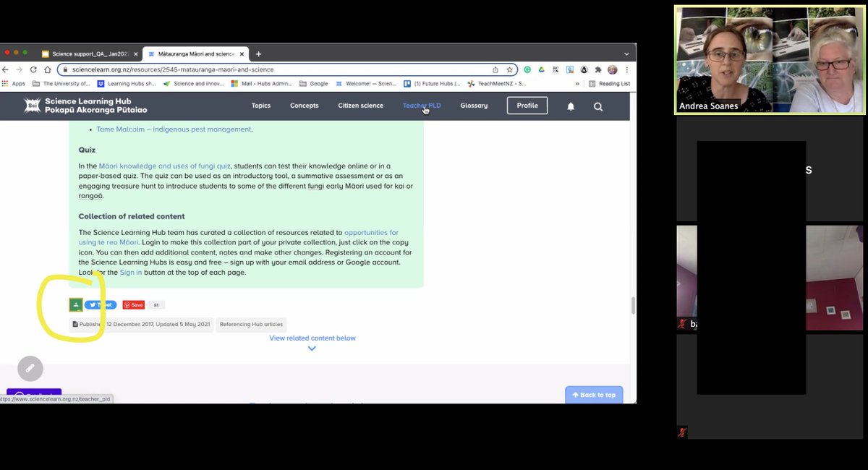Click the Published 12 December 2017 tag
The height and width of the screenshot is (470, 868).
[x=142, y=325]
